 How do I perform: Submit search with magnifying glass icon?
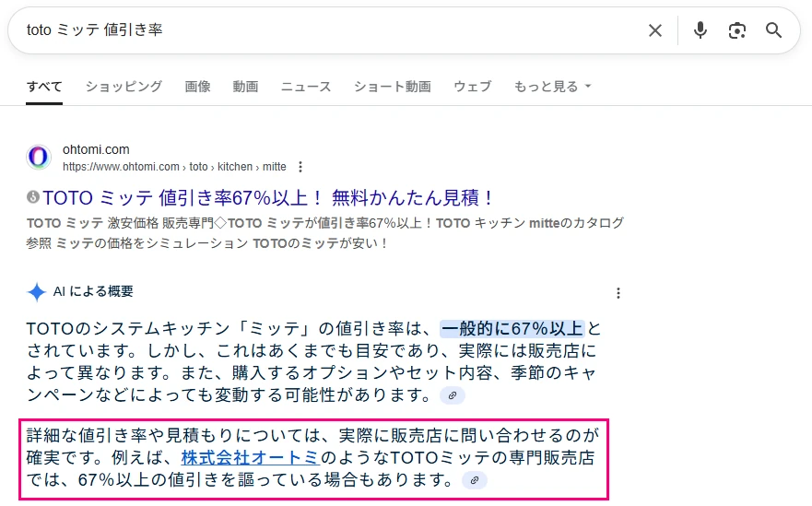click(773, 30)
